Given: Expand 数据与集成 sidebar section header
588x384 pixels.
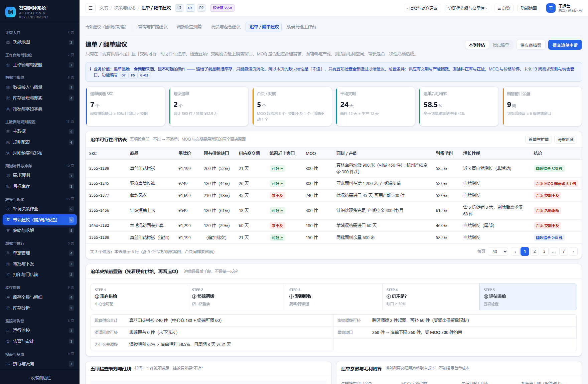Looking at the screenshot, I should (x=40, y=77).
